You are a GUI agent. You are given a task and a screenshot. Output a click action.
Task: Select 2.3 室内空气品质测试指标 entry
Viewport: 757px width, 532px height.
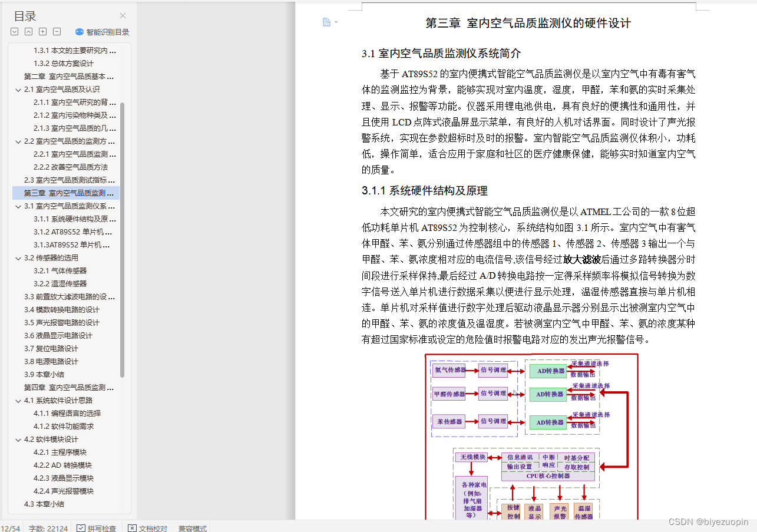coord(70,180)
